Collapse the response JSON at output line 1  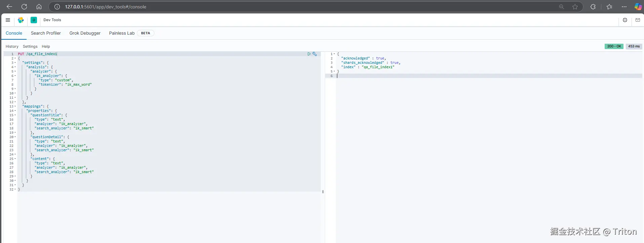click(x=334, y=54)
